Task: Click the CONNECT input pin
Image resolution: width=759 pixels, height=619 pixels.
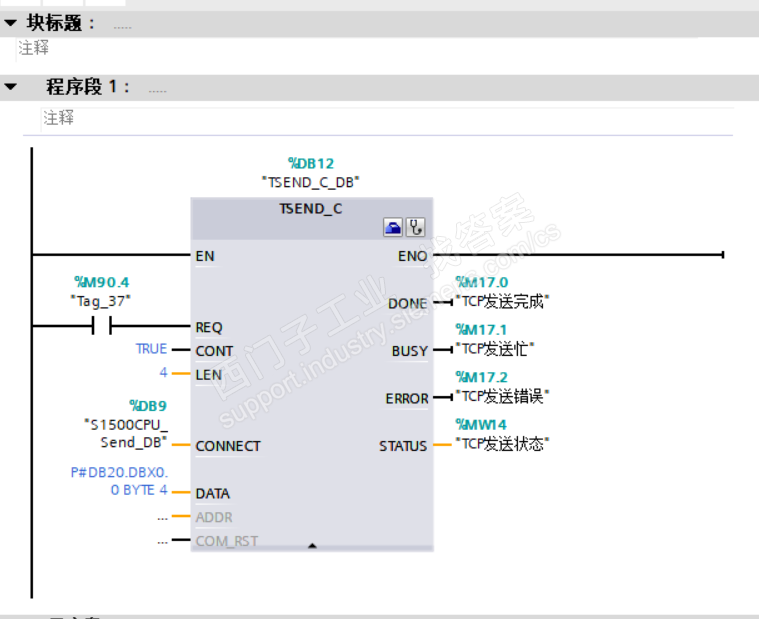Action: pyautogui.click(x=228, y=446)
